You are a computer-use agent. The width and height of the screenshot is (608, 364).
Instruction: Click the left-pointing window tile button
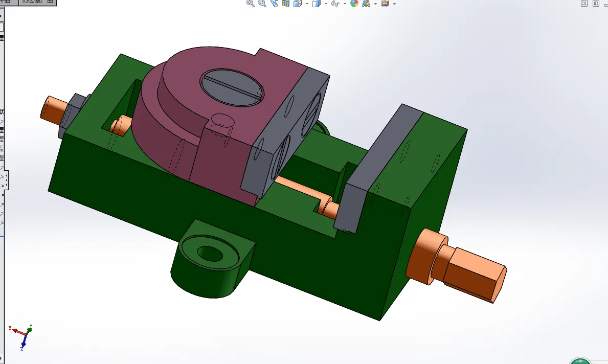584,4
